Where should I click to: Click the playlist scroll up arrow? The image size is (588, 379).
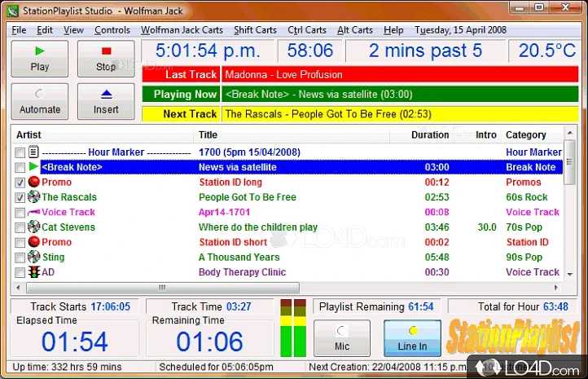click(570, 133)
